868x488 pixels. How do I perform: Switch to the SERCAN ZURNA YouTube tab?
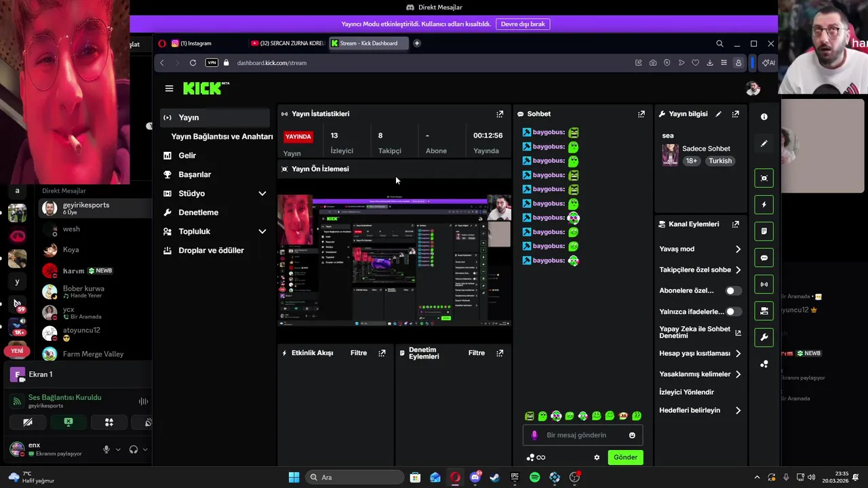[x=288, y=43]
